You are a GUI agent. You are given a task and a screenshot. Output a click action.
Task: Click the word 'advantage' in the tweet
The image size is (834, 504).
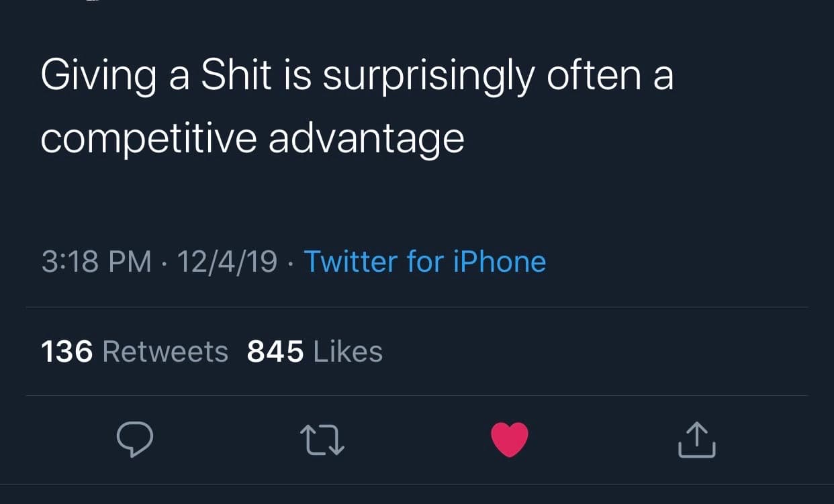366,140
